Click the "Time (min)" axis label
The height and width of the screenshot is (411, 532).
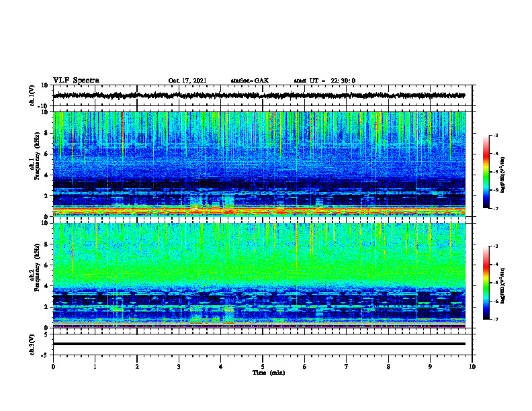coord(269,373)
